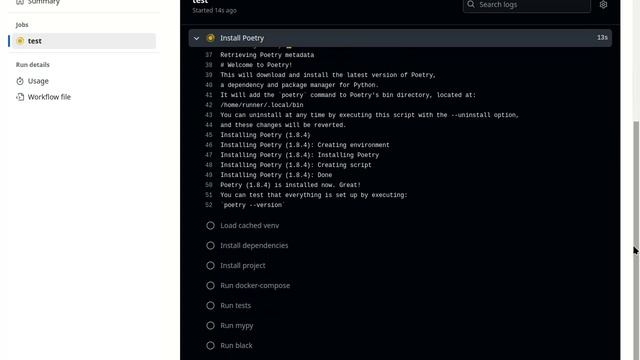
Task: Click the Summary home icon
Action: tap(20, 2)
